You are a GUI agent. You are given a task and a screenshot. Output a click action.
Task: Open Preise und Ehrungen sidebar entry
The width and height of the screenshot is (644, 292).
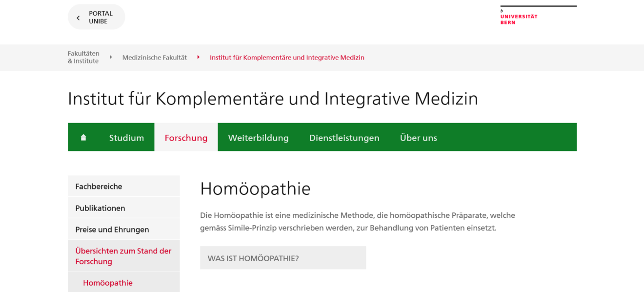point(124,229)
